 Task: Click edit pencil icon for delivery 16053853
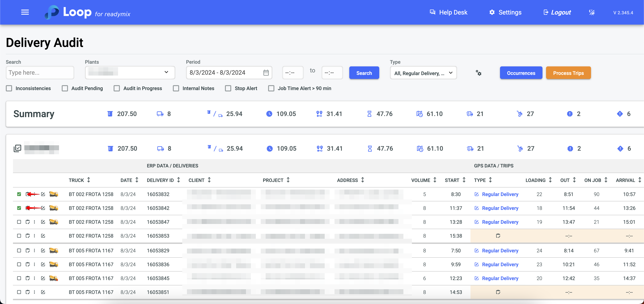click(43, 236)
